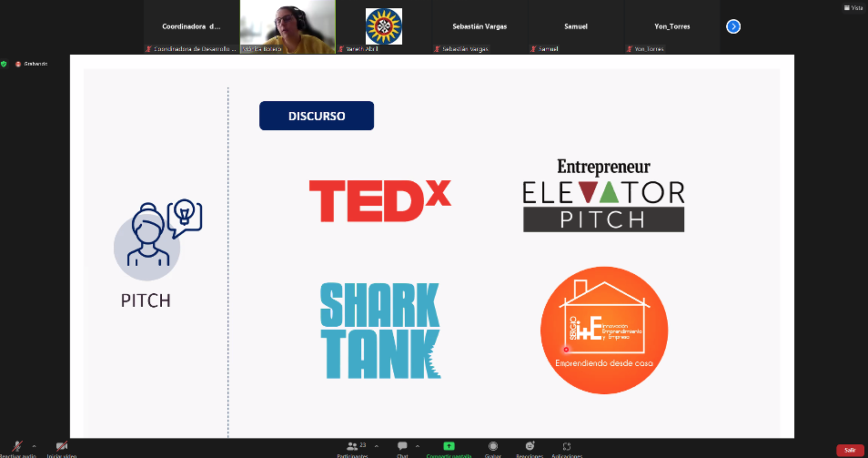868x458 pixels.
Task: Select Sebastián Vargas participant tile
Action: (x=479, y=26)
